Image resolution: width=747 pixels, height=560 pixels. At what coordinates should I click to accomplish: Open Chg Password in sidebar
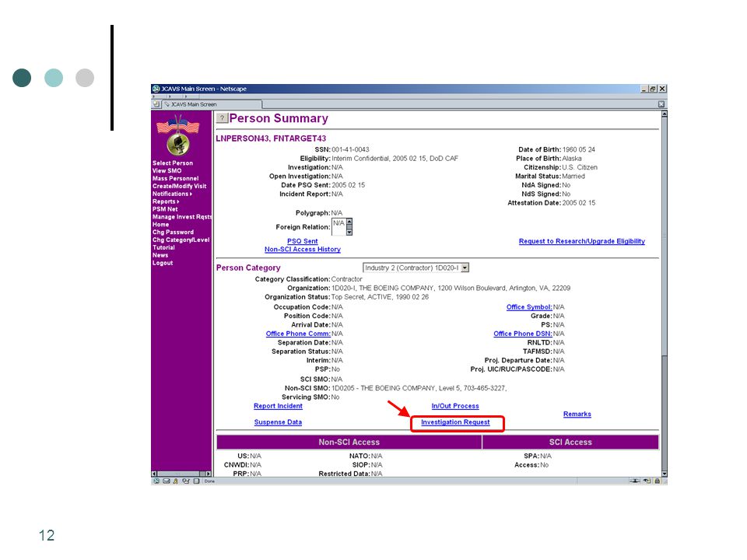173,232
